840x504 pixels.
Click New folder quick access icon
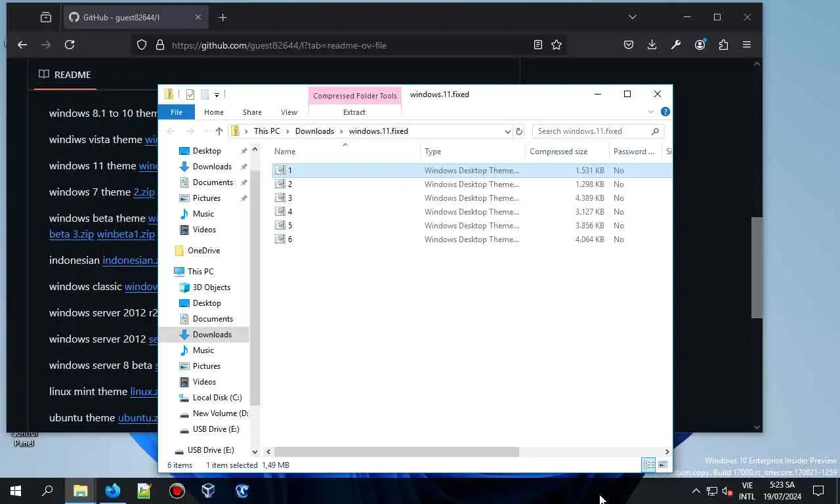point(205,94)
